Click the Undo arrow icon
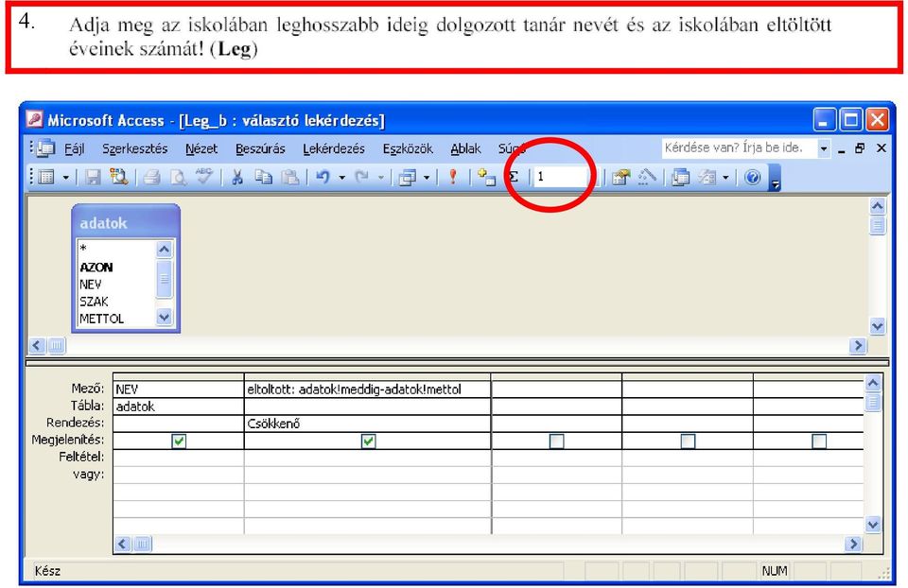Screen dimensions: 908x588 pos(323,177)
